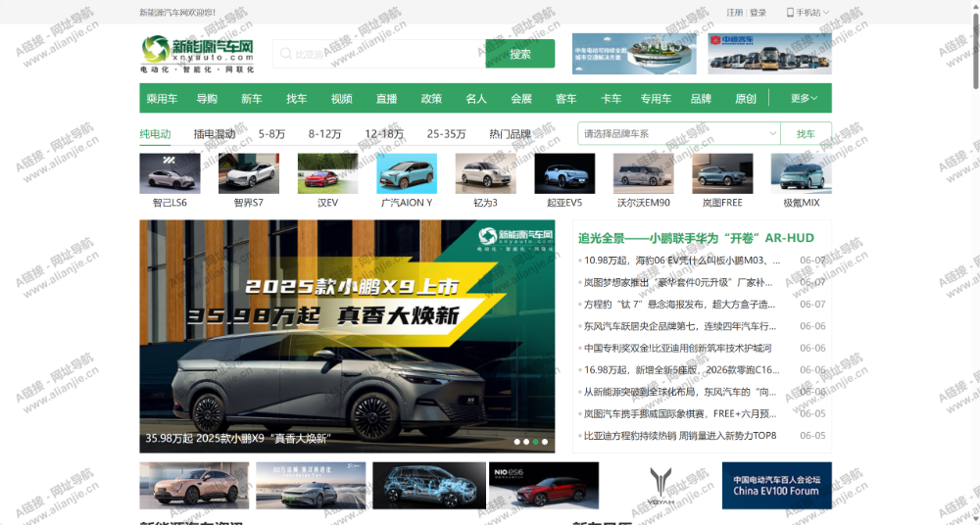Click the 2025款小鹏X9上市 carousel banner
The width and height of the screenshot is (980, 525).
(347, 336)
